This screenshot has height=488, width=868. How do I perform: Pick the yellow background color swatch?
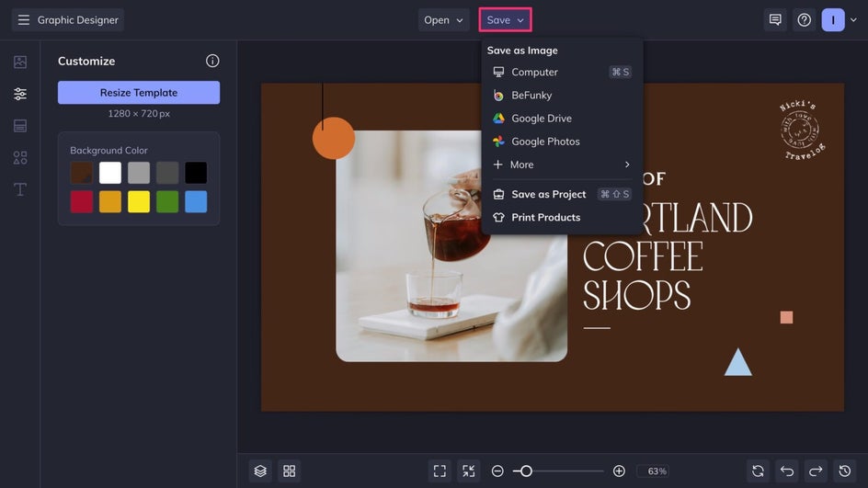(139, 202)
